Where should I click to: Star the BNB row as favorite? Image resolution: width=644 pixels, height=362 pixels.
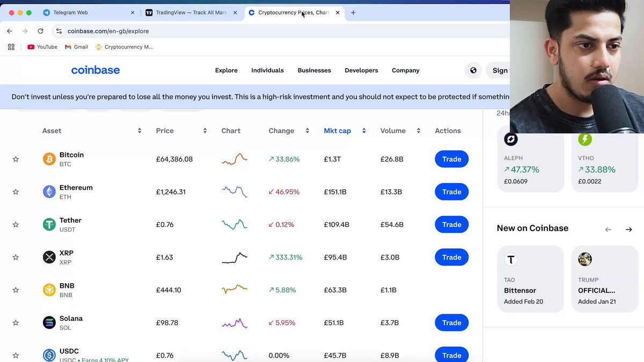pyautogui.click(x=16, y=290)
